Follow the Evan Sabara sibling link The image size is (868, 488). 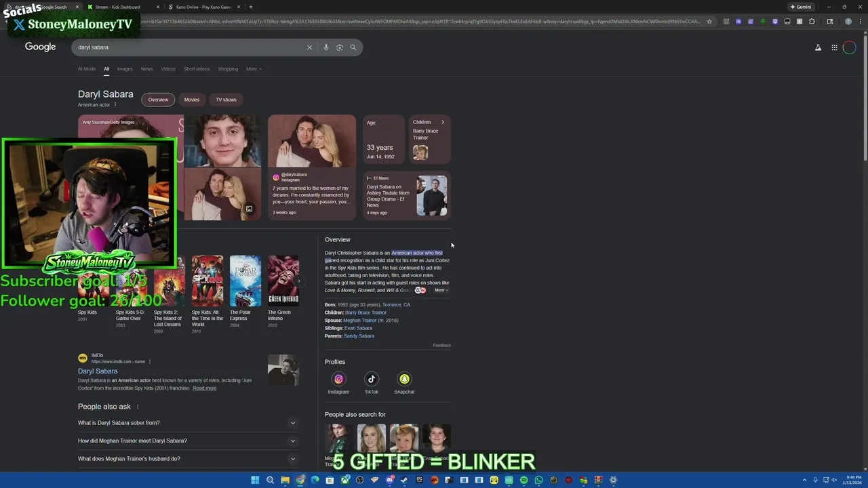(x=358, y=328)
